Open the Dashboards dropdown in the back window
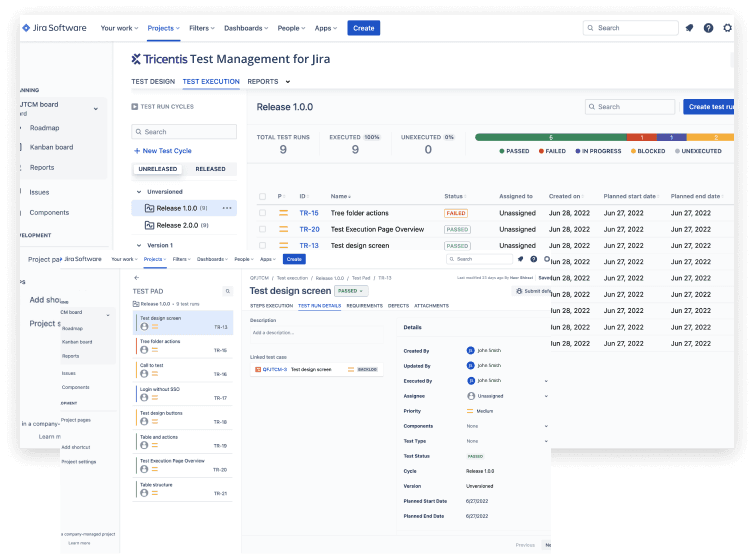 coord(246,28)
